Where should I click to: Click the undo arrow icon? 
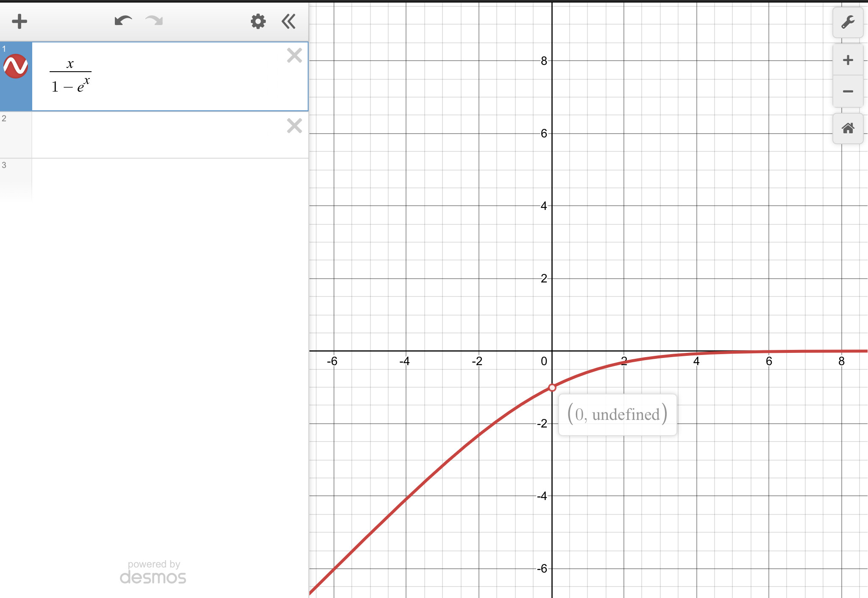[x=123, y=21]
